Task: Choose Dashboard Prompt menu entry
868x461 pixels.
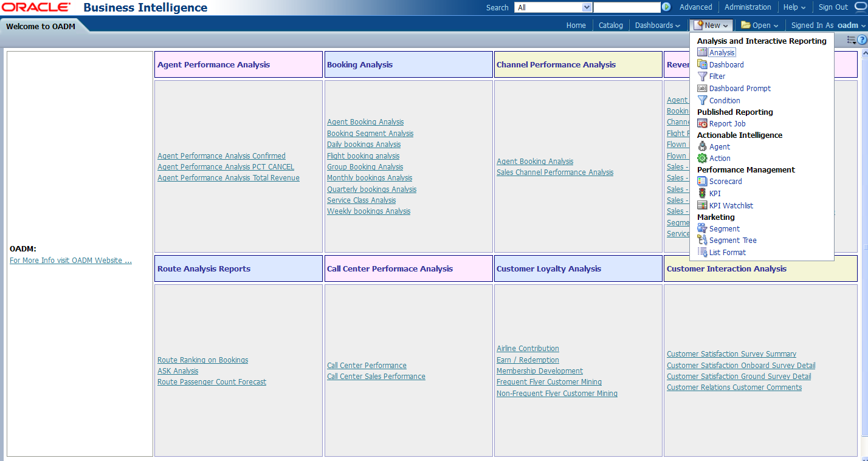Action: (740, 88)
